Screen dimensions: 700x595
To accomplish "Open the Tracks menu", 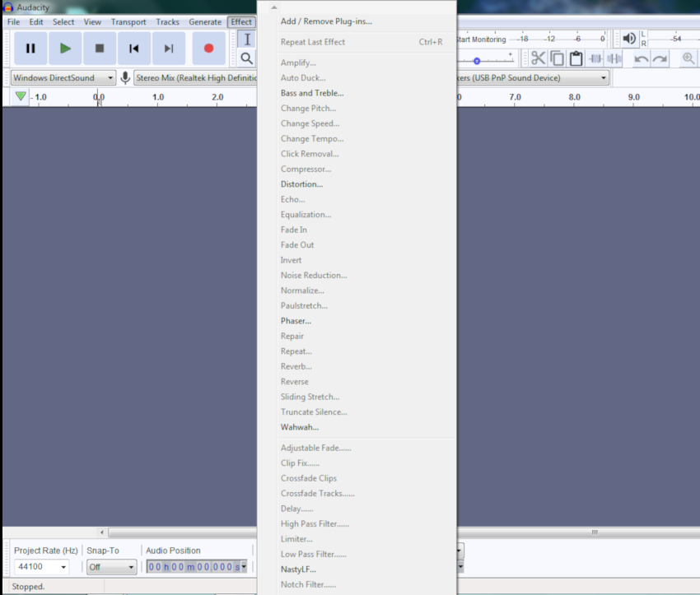I will tap(167, 22).
